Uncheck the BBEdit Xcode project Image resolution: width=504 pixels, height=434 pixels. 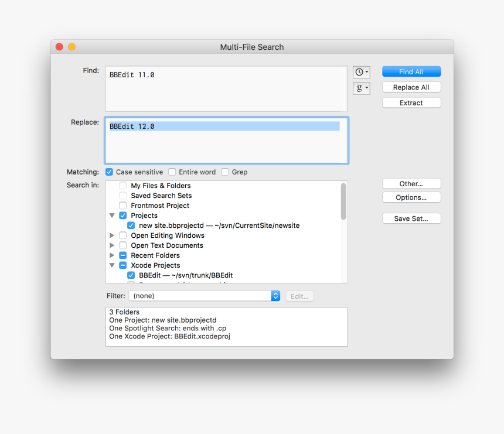(130, 275)
